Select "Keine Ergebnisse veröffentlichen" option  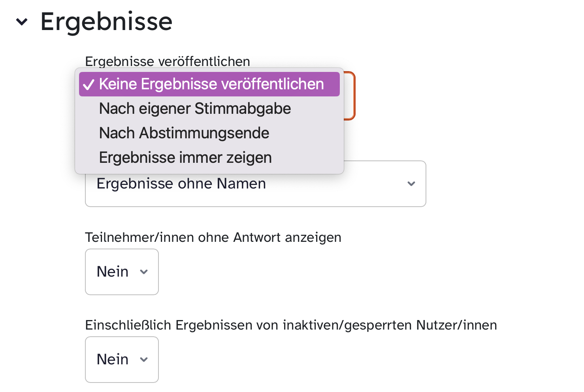click(211, 84)
